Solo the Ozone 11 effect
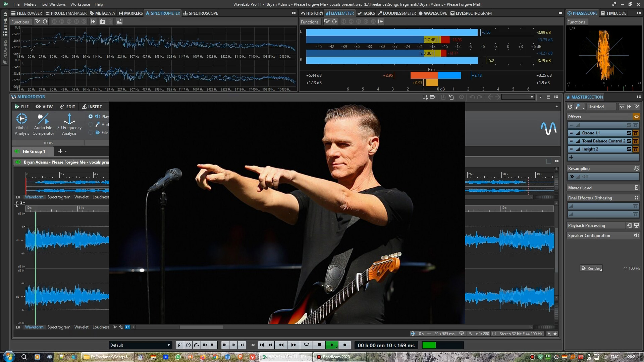This screenshot has height=362, width=644. pos(629,133)
